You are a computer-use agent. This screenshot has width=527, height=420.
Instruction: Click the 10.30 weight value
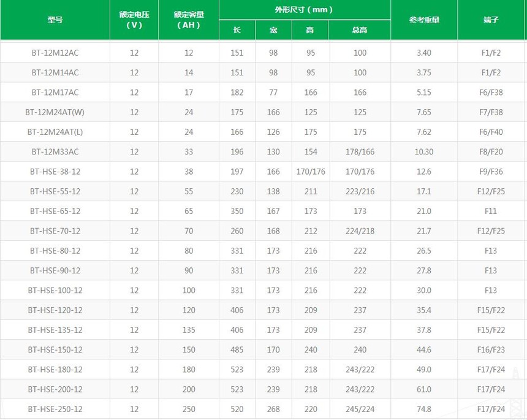tap(424, 152)
